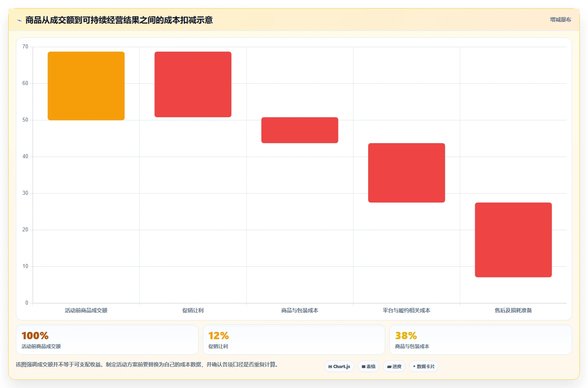The width and height of the screenshot is (588, 388).
Task: Click the x-axis label 售后及损耗准备
Action: [x=513, y=310]
